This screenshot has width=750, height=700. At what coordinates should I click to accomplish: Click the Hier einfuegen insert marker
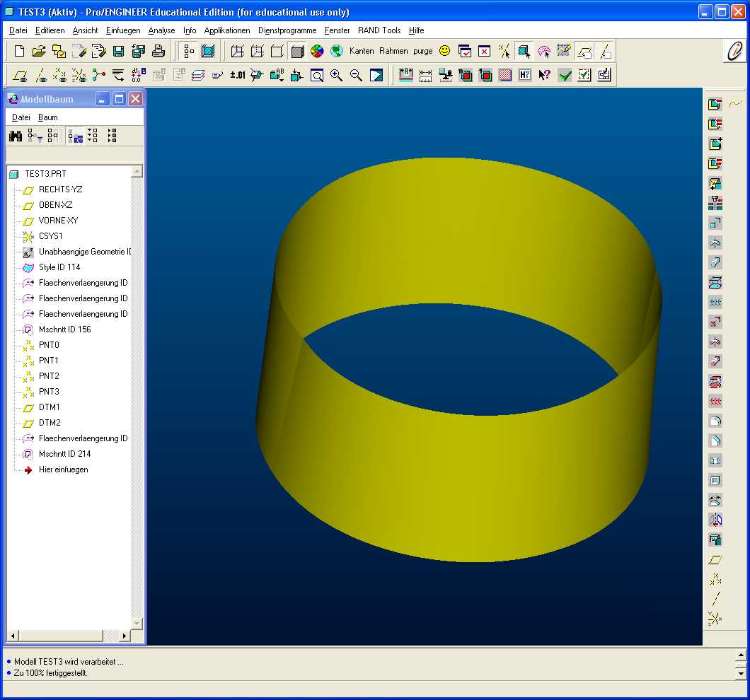click(63, 470)
